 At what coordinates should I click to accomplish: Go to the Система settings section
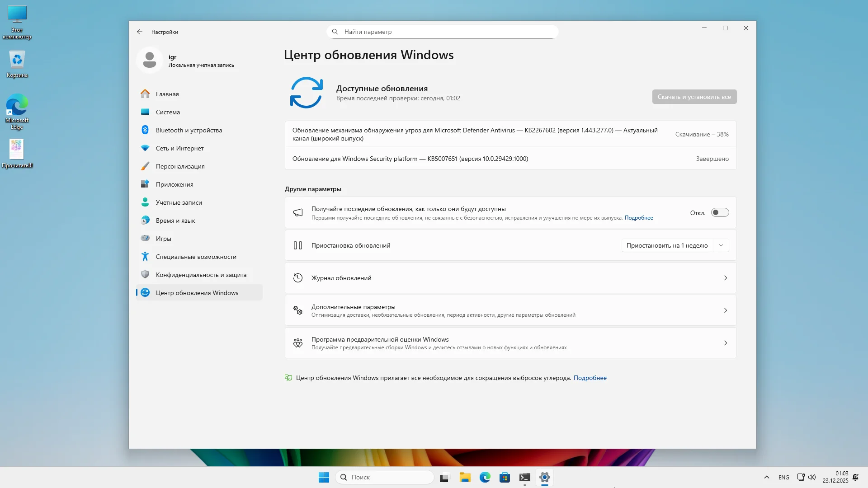click(x=168, y=112)
